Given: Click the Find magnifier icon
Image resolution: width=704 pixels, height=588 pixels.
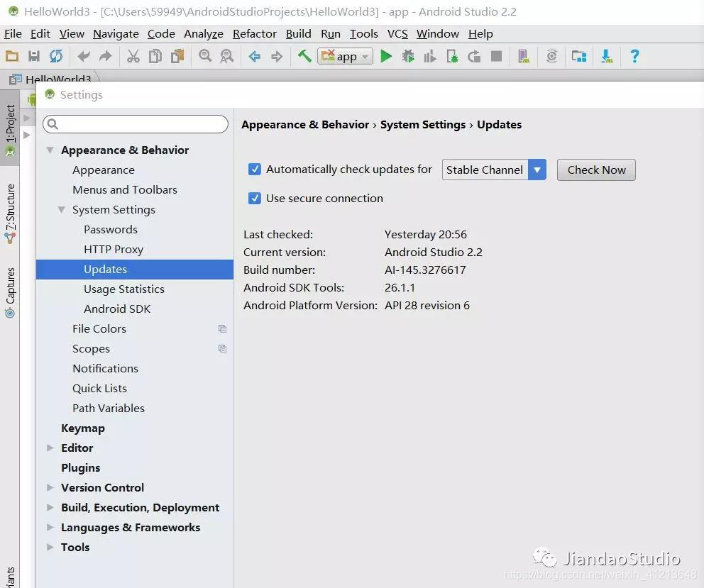Looking at the screenshot, I should [x=205, y=56].
